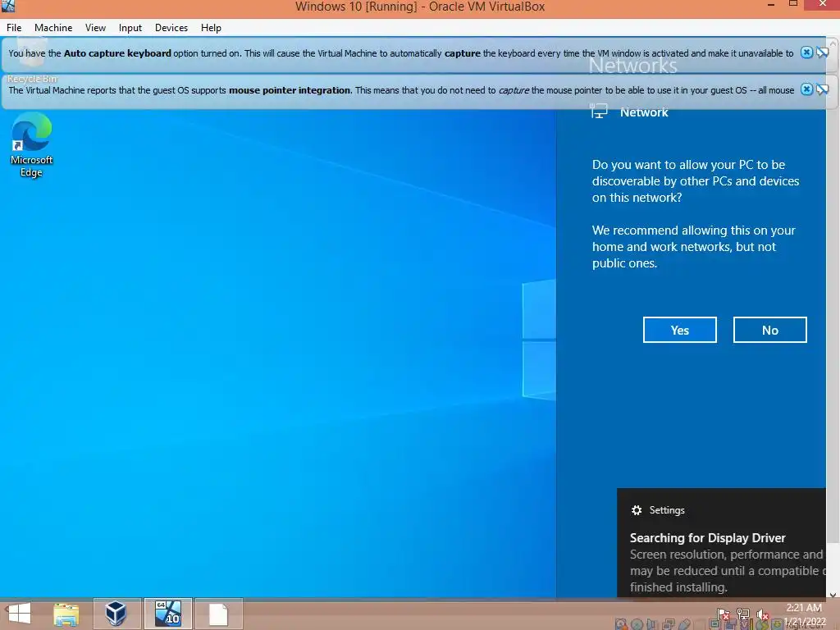Suppress future Auto capture keyboard messages

822,52
